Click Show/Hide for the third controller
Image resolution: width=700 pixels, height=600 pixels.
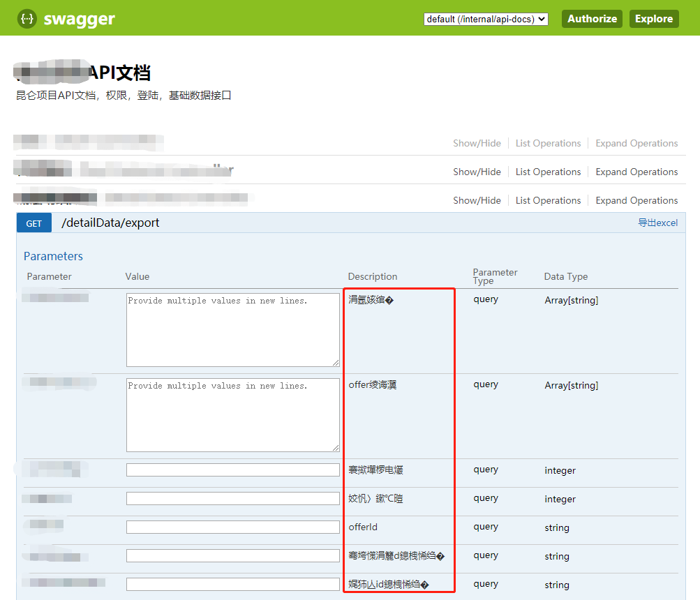click(x=477, y=200)
